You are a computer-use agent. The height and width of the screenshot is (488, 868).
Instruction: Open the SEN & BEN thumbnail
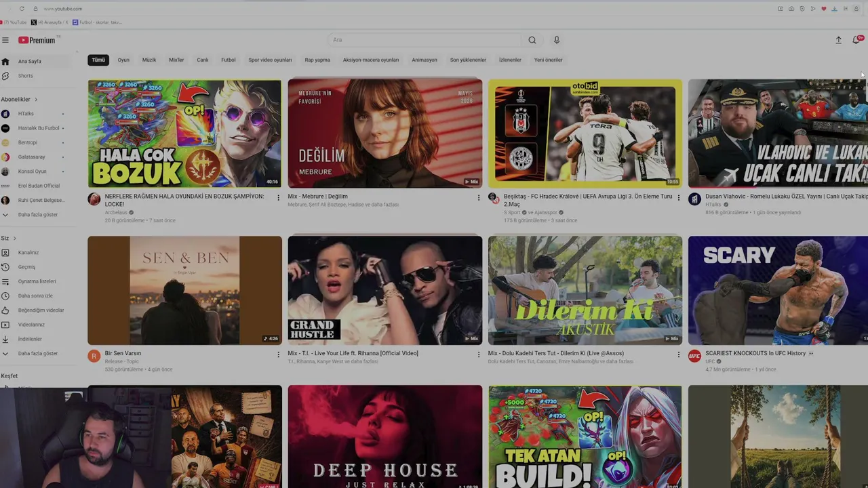184,290
